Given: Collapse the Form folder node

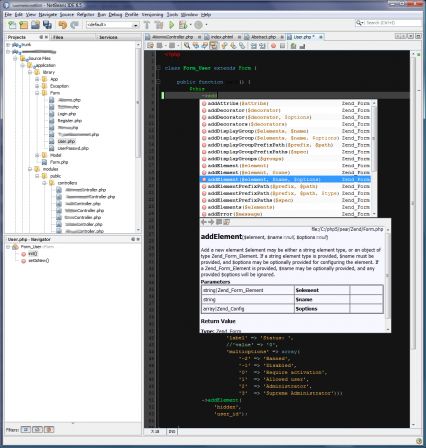Looking at the screenshot, I should pos(37,93).
